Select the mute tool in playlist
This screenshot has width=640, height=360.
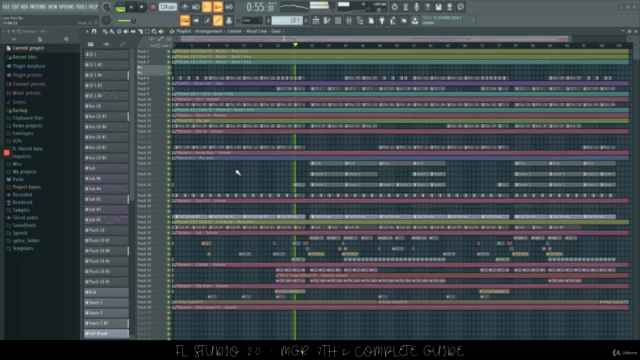pyautogui.click(x=126, y=31)
